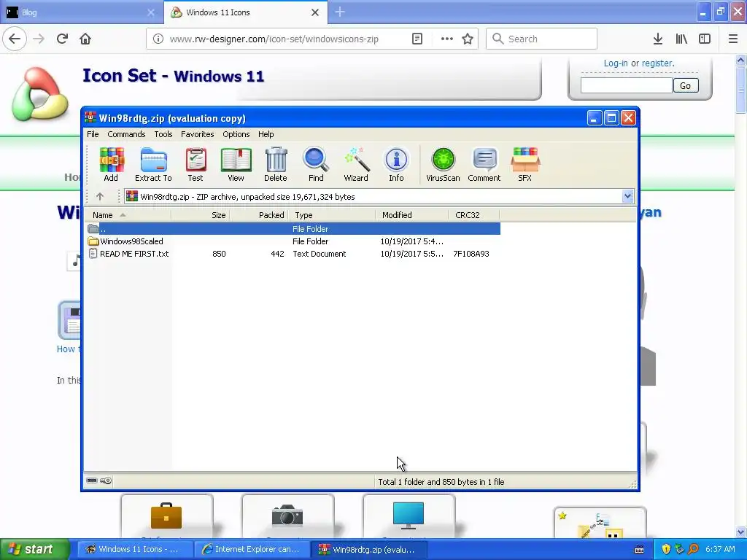Open the Find magnifier tool
The height and width of the screenshot is (560, 747).
tap(316, 164)
